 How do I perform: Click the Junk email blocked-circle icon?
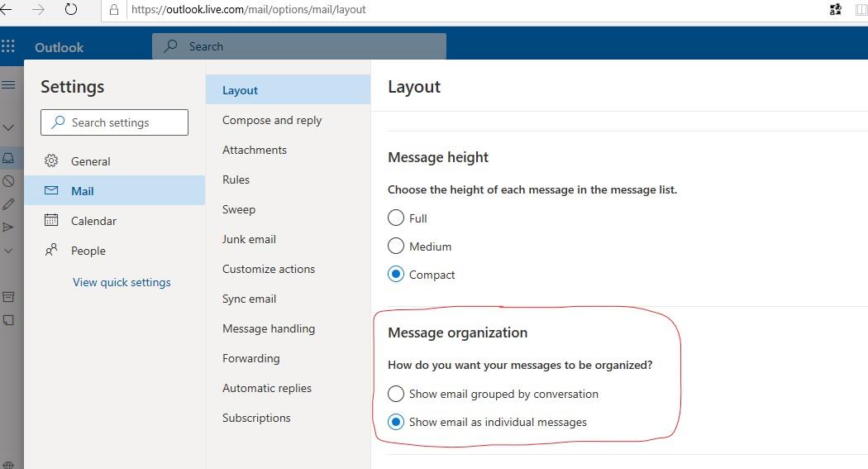pos(8,181)
